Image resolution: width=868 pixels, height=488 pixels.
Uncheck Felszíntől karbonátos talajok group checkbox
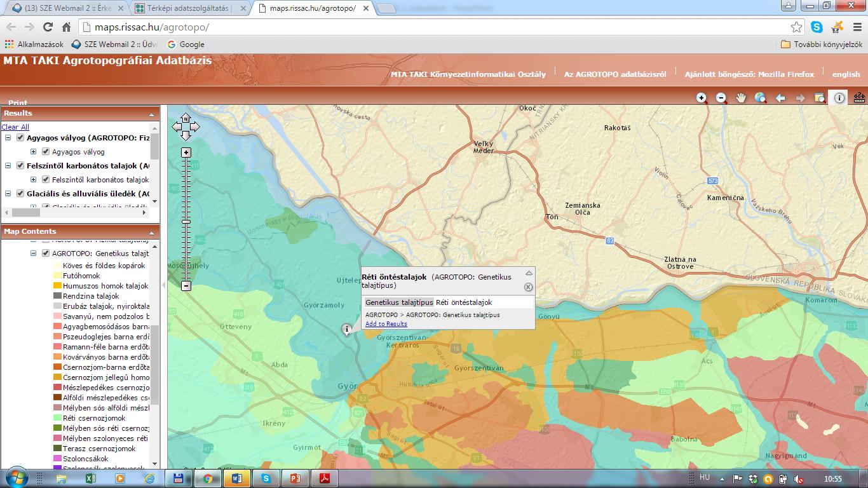[21, 165]
